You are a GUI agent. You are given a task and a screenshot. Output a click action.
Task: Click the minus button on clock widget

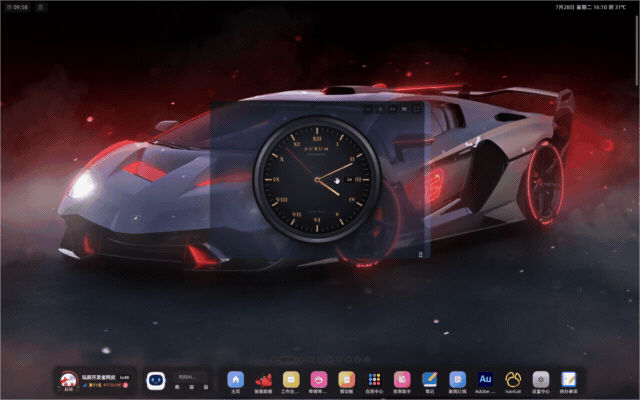click(368, 109)
